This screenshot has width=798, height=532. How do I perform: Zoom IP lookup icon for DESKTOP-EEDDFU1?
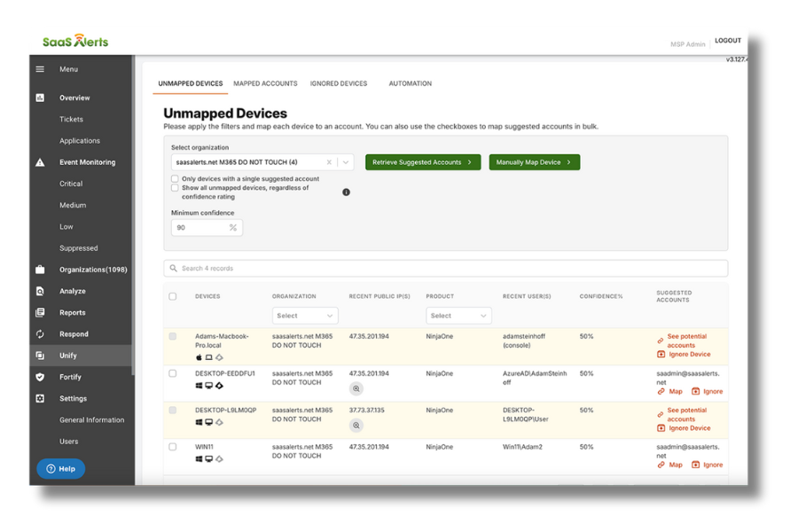click(x=356, y=388)
